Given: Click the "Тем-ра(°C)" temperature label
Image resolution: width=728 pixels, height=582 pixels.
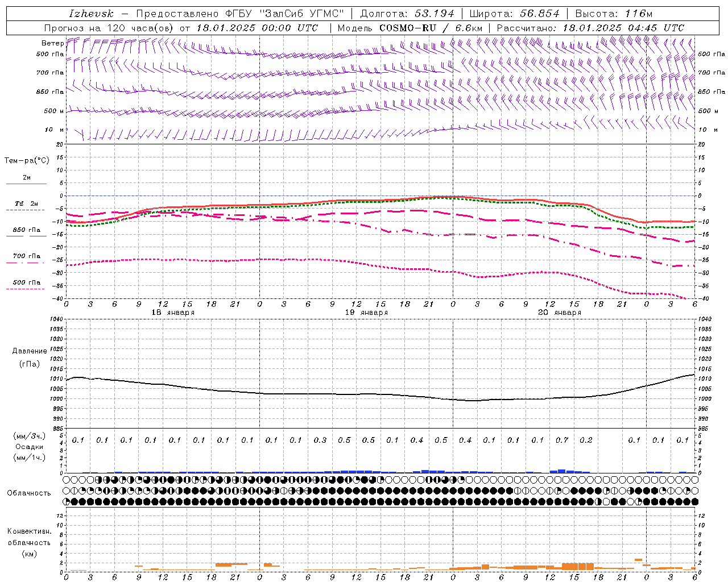Looking at the screenshot, I should click(27, 161).
